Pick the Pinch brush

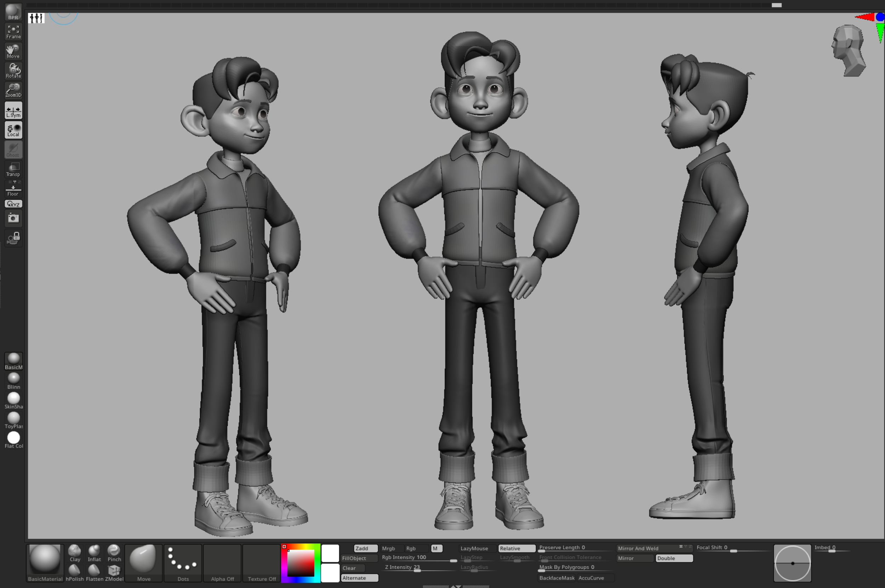pyautogui.click(x=114, y=553)
